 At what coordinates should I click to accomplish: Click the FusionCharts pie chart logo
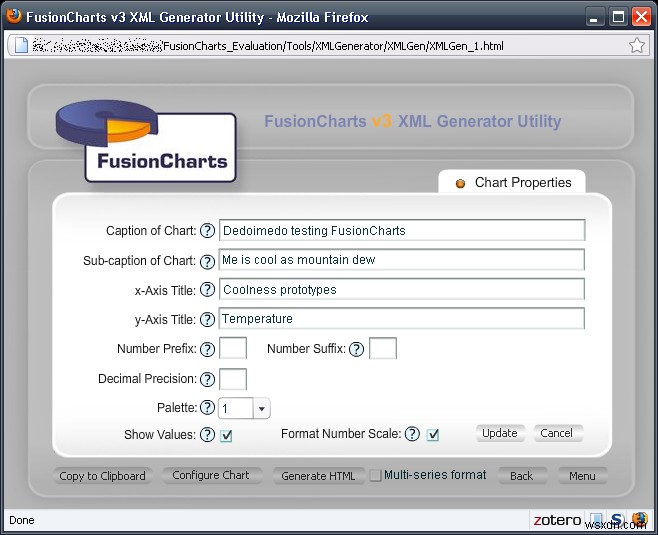point(146,141)
